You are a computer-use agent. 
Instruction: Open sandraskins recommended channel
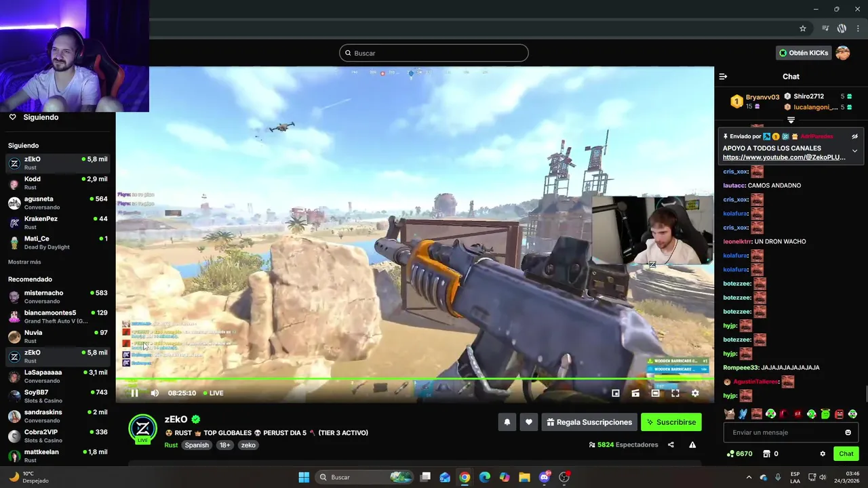58,416
